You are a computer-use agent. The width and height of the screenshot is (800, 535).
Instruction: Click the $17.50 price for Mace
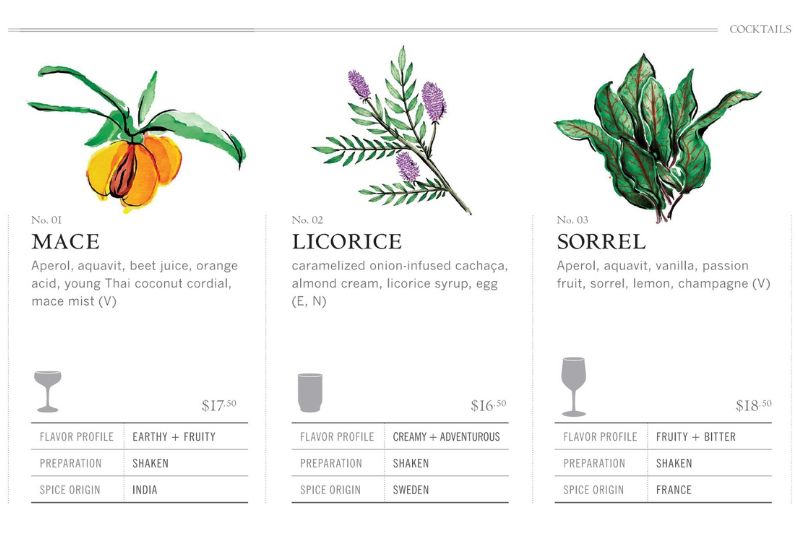pyautogui.click(x=218, y=405)
